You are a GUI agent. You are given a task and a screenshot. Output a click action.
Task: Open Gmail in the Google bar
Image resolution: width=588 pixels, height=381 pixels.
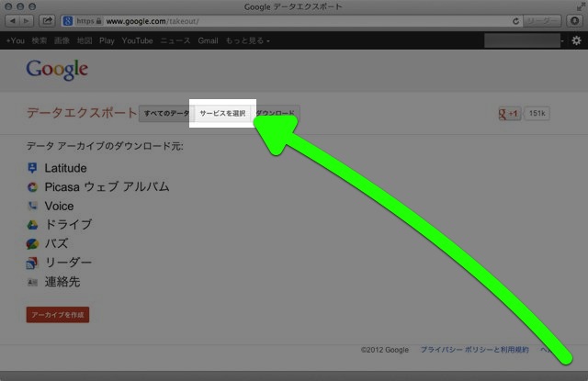[209, 40]
